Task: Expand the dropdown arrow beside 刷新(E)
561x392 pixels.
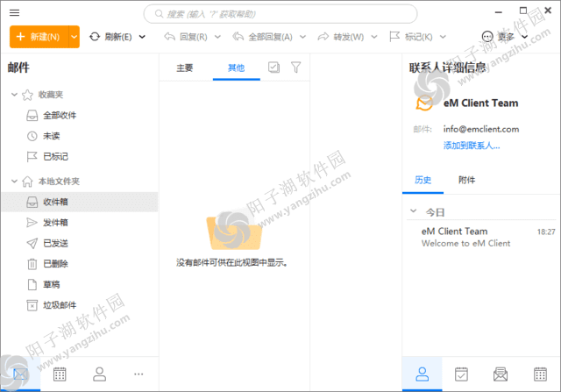Action: pyautogui.click(x=142, y=37)
